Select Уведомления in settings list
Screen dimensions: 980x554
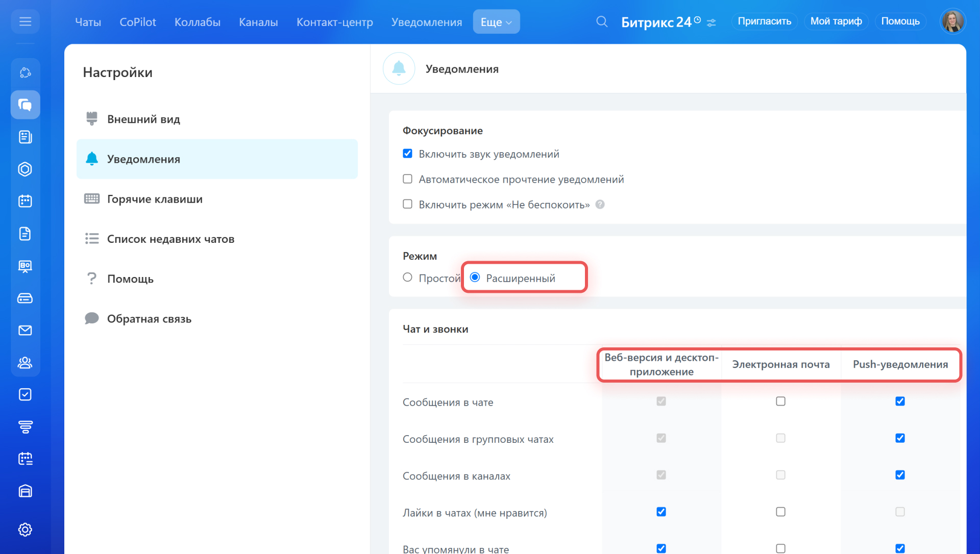tap(217, 159)
